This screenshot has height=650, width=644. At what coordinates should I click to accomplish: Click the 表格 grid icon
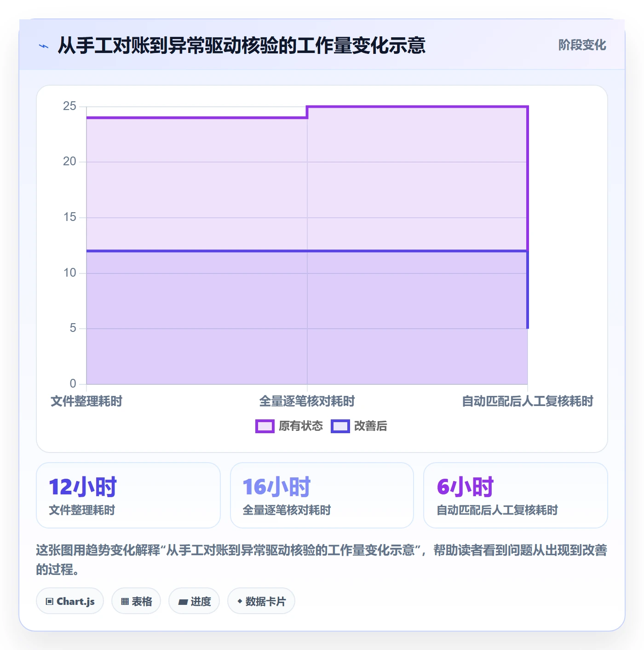[125, 601]
